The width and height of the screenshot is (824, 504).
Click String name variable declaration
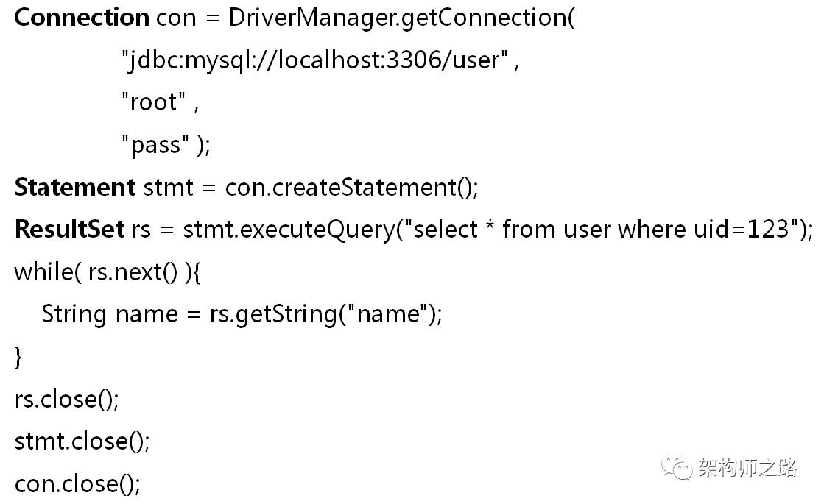coord(110,314)
